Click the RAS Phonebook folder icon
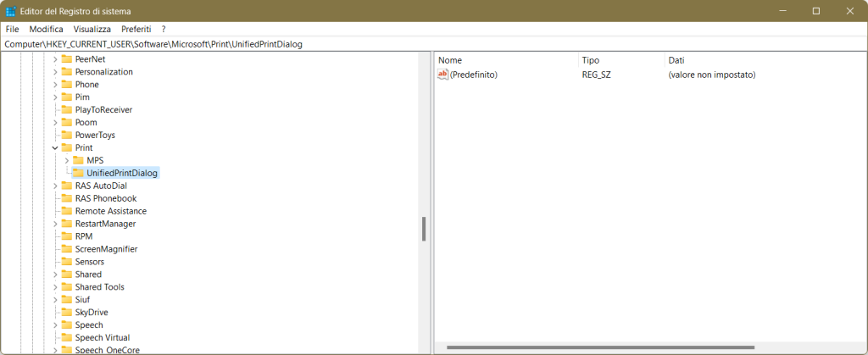Screen dimensions: 868x355 click(67, 198)
